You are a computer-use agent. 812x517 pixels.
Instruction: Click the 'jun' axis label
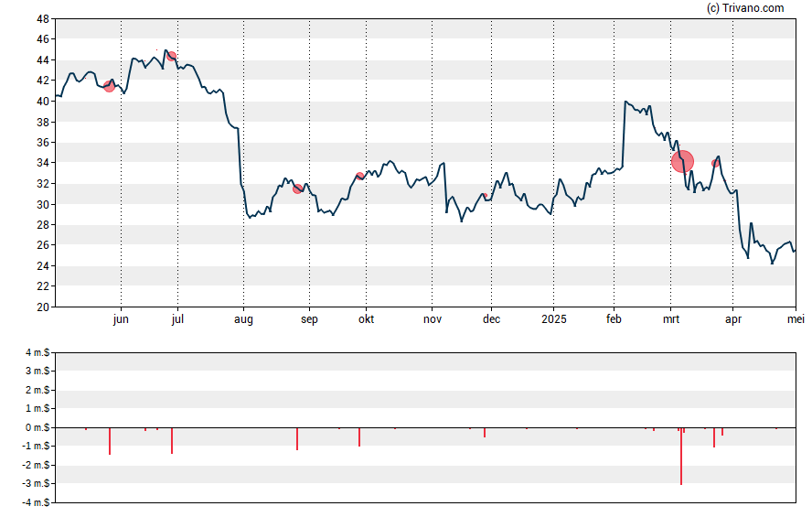point(121,319)
